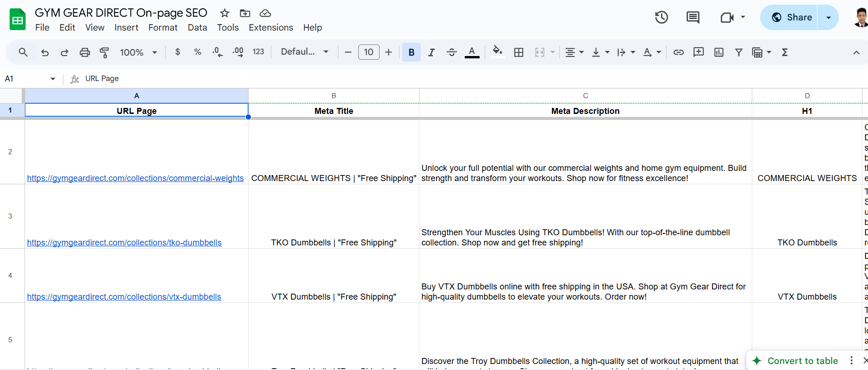
Task: Open the Default font dropdown
Action: 305,52
